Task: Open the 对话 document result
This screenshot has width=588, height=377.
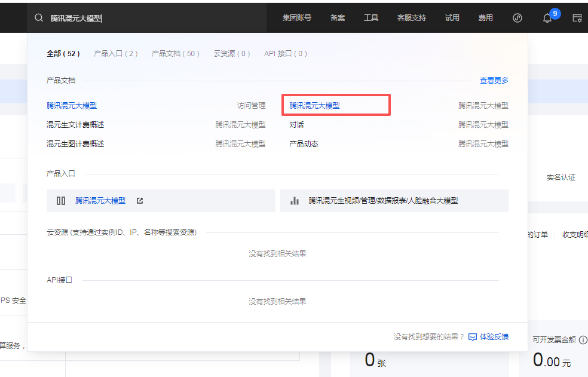Action: click(296, 124)
